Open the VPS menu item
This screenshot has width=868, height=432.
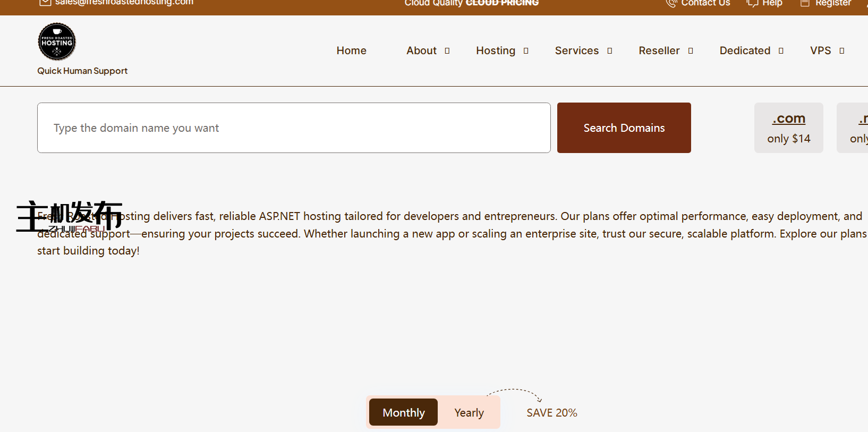[x=820, y=50]
